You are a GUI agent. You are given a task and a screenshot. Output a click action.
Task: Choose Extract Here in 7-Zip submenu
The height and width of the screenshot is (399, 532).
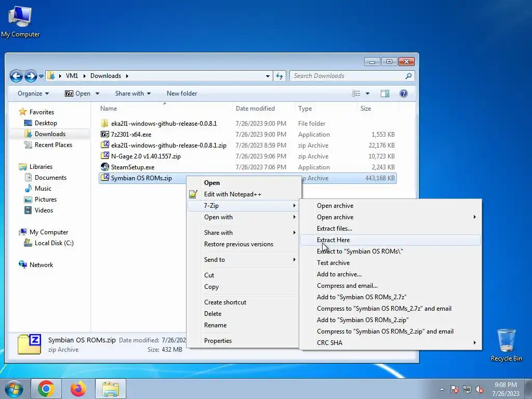(390, 240)
